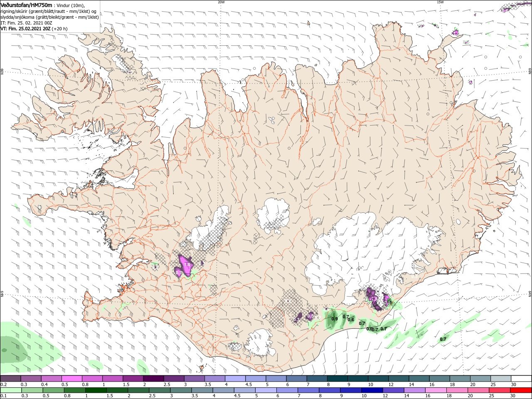532x399 pixels.
Task: Click the map title 'Veðurstofan/HM750m'
Action: (x=27, y=5)
